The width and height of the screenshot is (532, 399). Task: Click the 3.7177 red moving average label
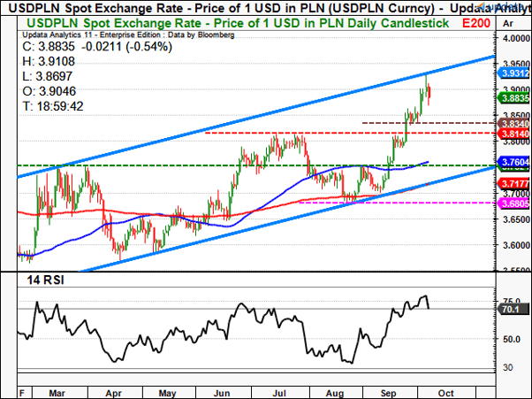coord(513,184)
